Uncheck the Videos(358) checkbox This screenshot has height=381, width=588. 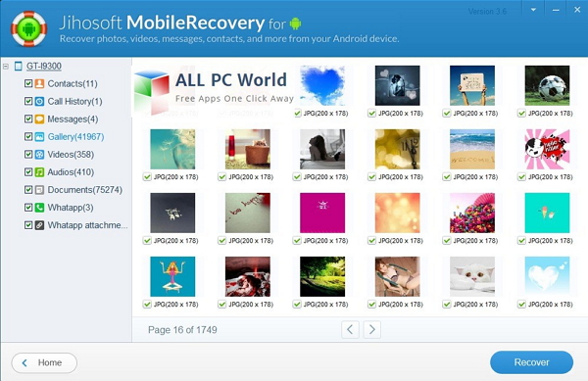[x=28, y=154]
